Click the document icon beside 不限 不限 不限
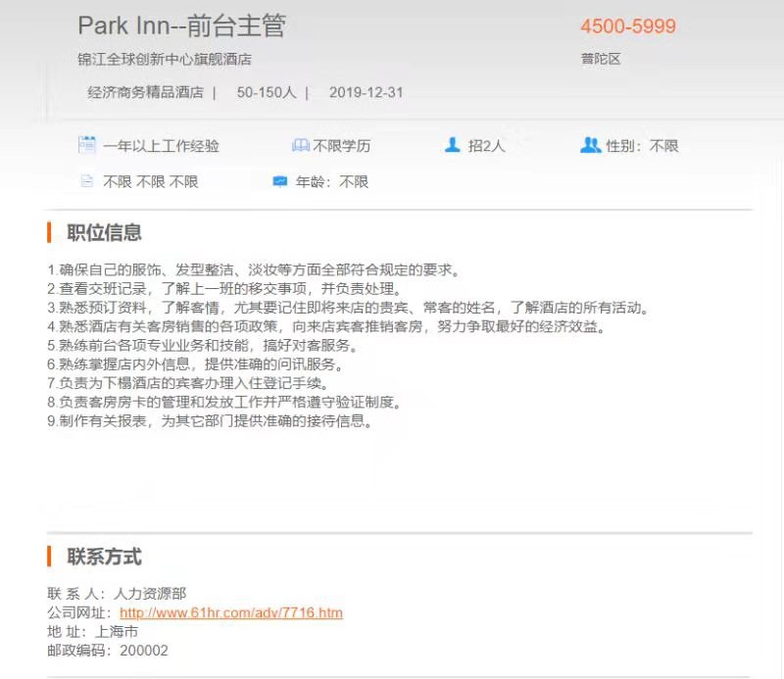784x679 pixels. click(86, 181)
